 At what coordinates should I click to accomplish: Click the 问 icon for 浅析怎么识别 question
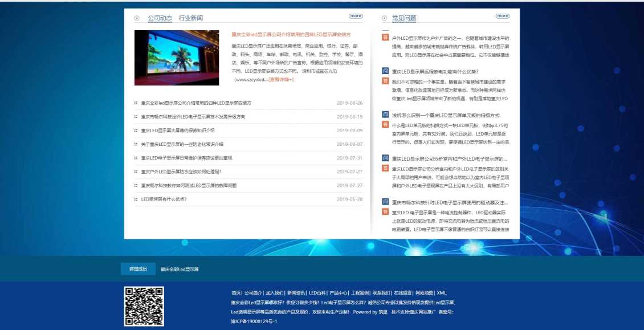click(385, 115)
